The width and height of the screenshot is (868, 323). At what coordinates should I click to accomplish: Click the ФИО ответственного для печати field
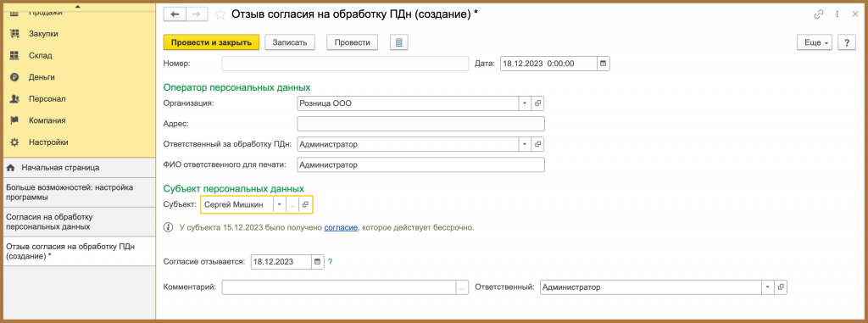tap(421, 164)
